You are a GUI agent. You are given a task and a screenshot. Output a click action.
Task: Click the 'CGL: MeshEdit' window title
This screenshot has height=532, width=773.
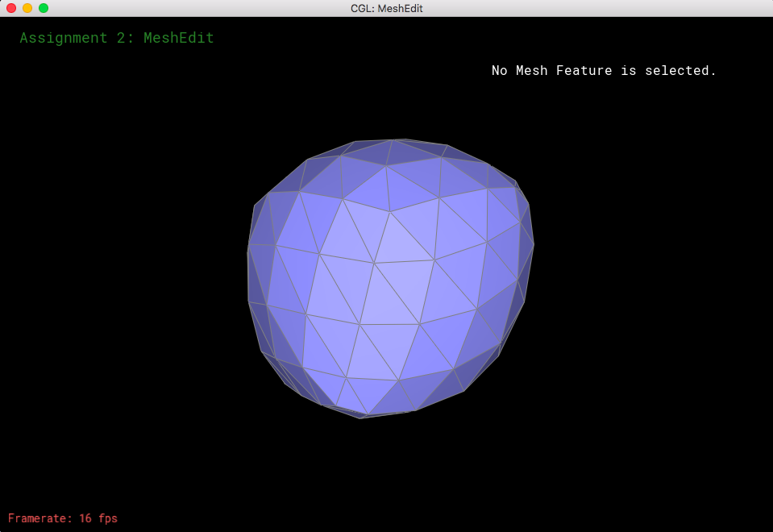(x=387, y=8)
